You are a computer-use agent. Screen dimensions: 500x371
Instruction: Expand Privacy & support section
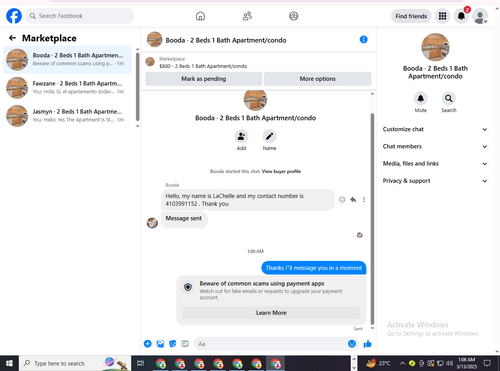coord(435,181)
